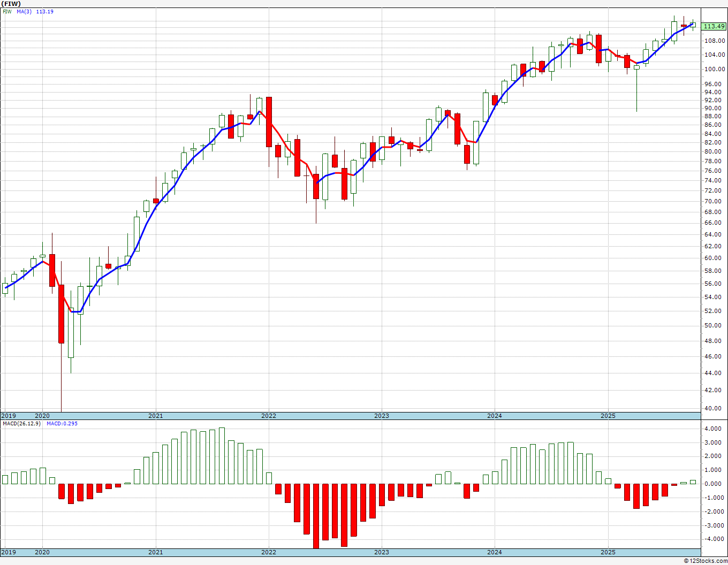This screenshot has width=728, height=565.
Task: Select 2020 on the price chart time axis
Action: [x=42, y=416]
